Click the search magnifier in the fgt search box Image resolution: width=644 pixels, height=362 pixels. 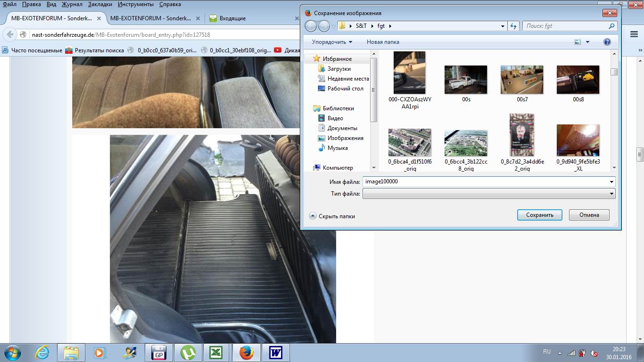[611, 26]
